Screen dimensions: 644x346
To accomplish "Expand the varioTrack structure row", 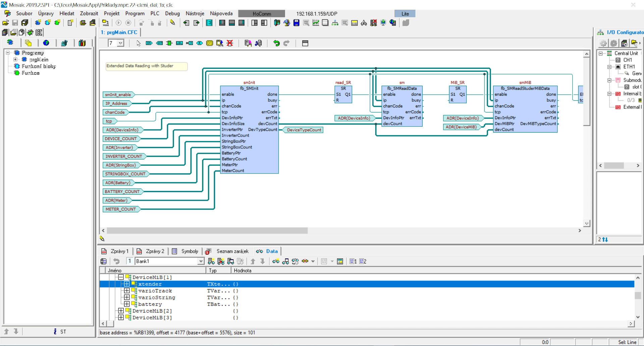I will pyautogui.click(x=127, y=291).
